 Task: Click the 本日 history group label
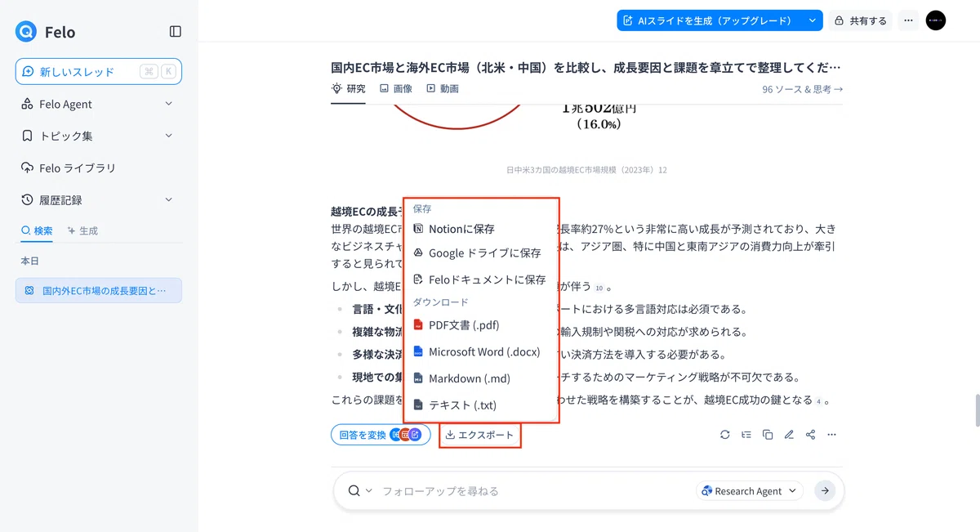[x=30, y=261]
